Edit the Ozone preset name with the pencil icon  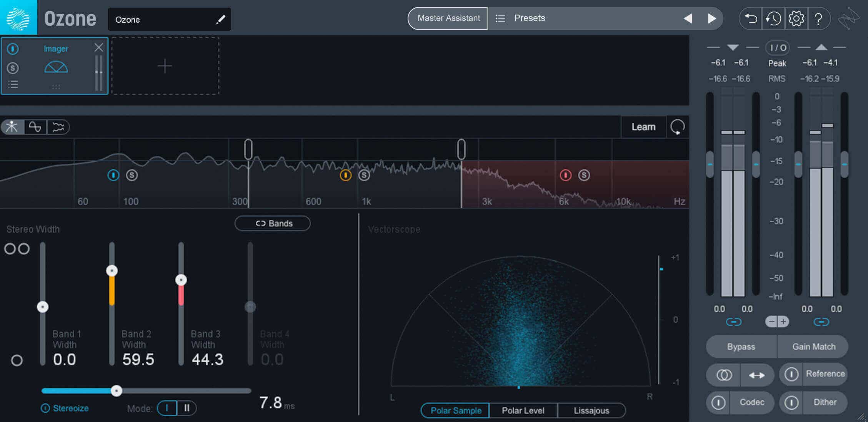click(220, 19)
